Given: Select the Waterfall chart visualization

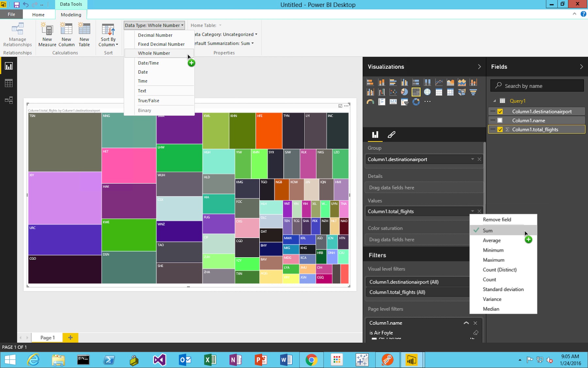Looking at the screenshot, I should (382, 92).
